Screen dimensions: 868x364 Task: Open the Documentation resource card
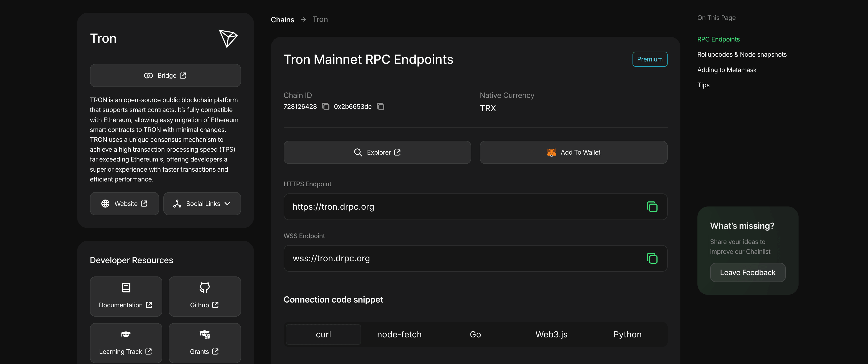point(126,296)
